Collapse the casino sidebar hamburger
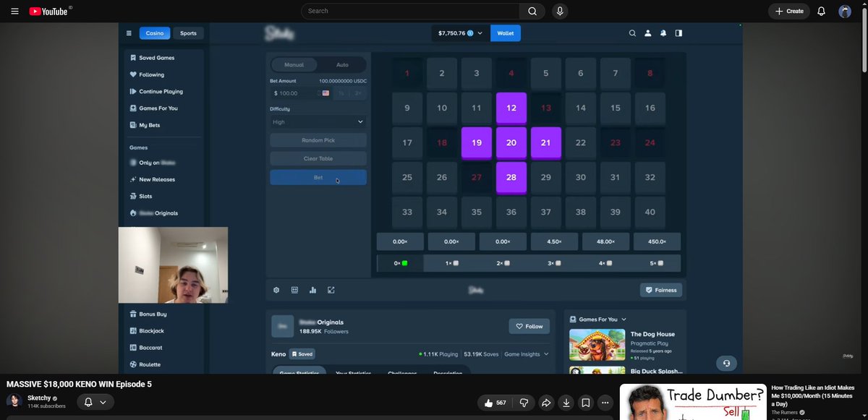This screenshot has width=868, height=420. click(x=129, y=33)
